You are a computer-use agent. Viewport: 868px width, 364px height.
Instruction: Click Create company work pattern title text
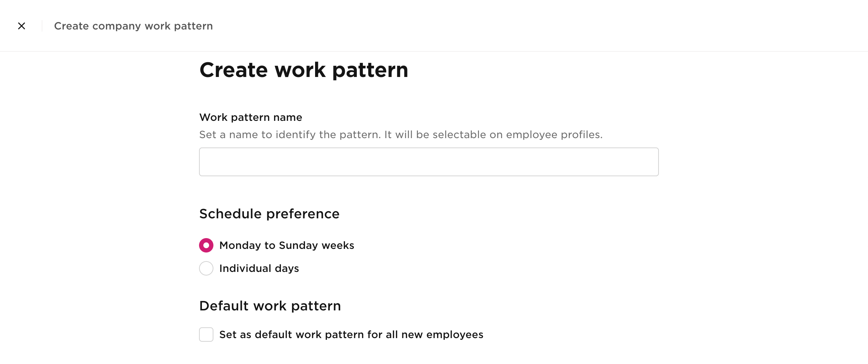coord(133,26)
